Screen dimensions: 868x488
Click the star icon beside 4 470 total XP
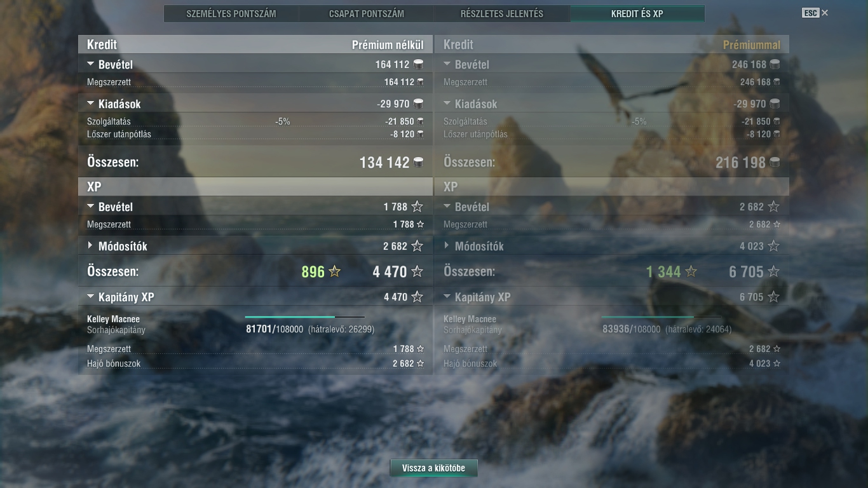pos(417,272)
